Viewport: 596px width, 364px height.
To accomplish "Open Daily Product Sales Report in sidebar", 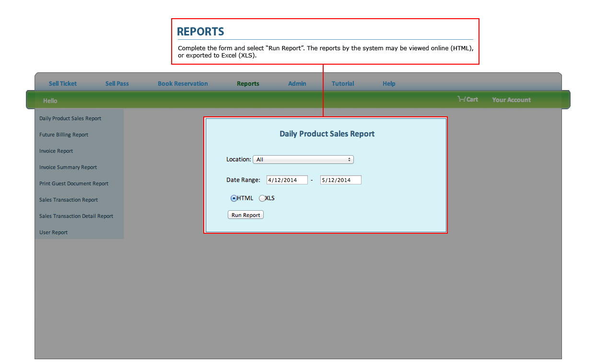I will pos(70,118).
